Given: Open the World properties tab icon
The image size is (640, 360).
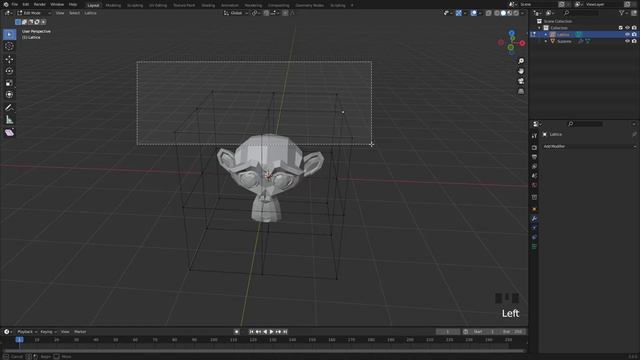Looking at the screenshot, I should point(534,185).
